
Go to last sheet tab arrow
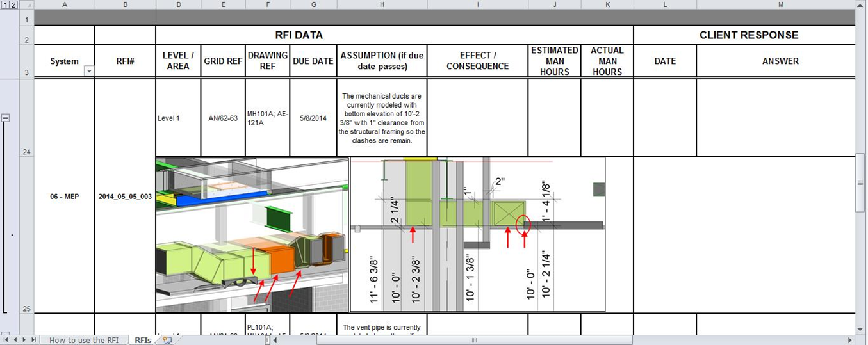click(x=32, y=340)
